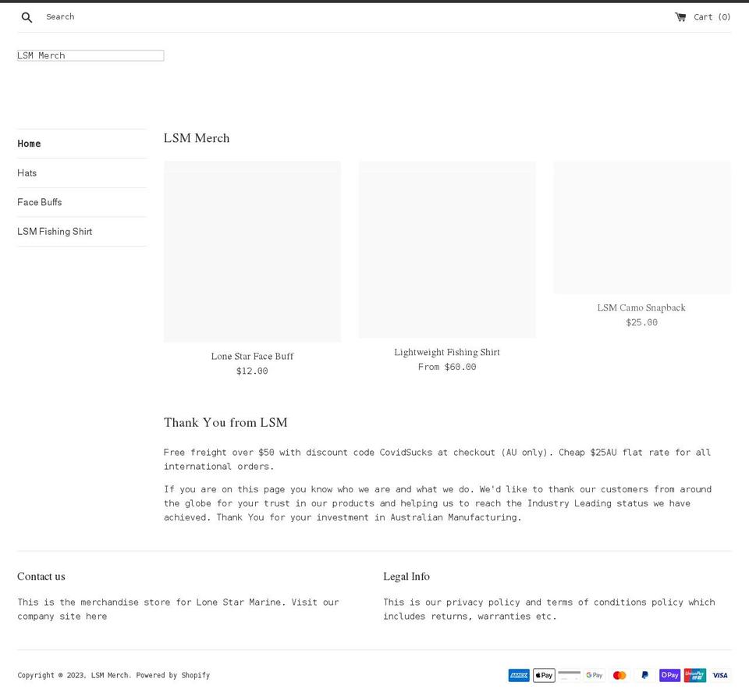Click the $25.00 price
Image resolution: width=749 pixels, height=700 pixels.
click(641, 322)
